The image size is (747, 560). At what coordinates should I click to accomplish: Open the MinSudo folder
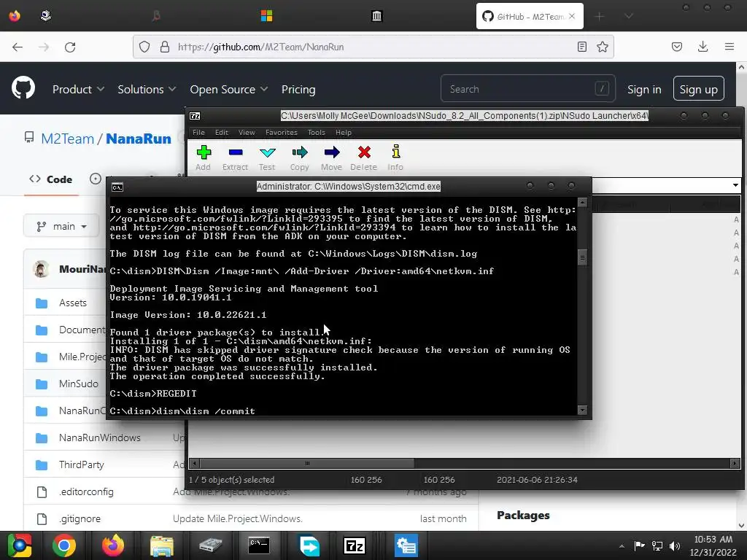[x=79, y=384]
